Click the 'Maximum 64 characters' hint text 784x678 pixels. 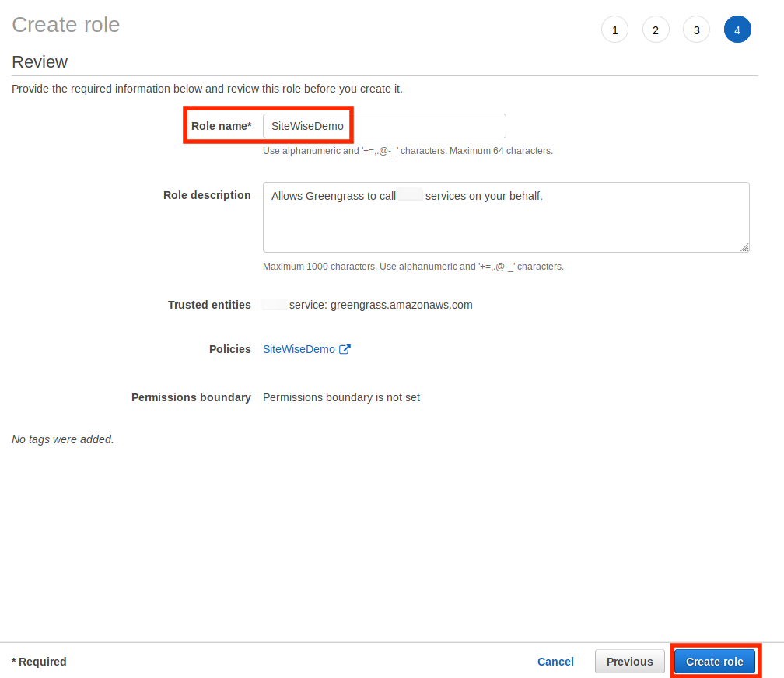pos(408,151)
